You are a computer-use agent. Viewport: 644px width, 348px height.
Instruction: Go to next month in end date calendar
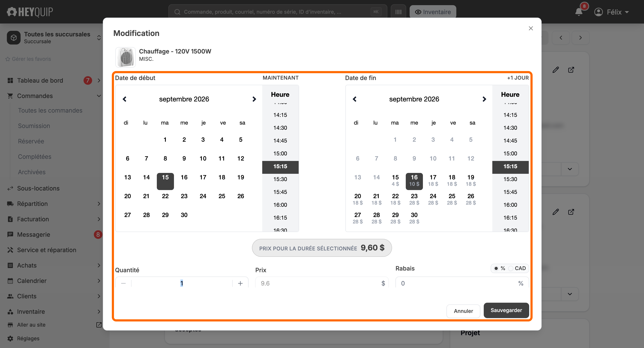[484, 99]
